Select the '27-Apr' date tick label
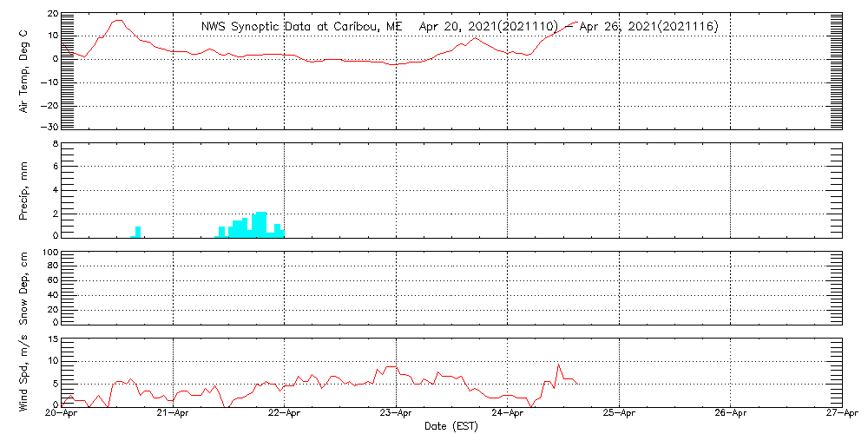 pos(842,412)
